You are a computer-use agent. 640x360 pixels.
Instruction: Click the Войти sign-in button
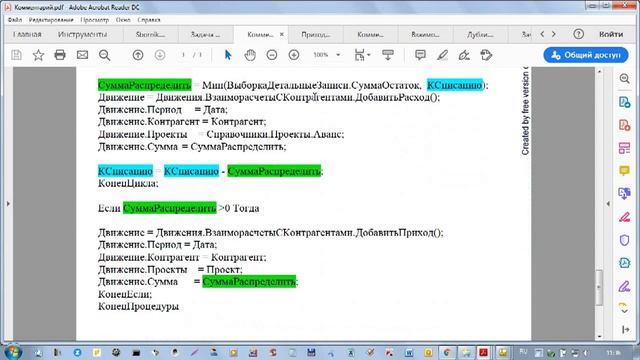611,34
